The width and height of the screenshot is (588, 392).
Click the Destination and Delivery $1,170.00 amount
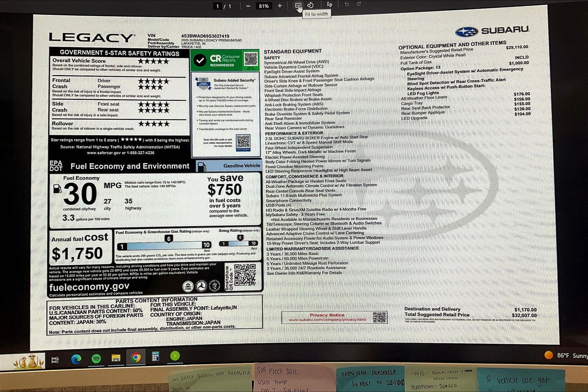coord(525,310)
